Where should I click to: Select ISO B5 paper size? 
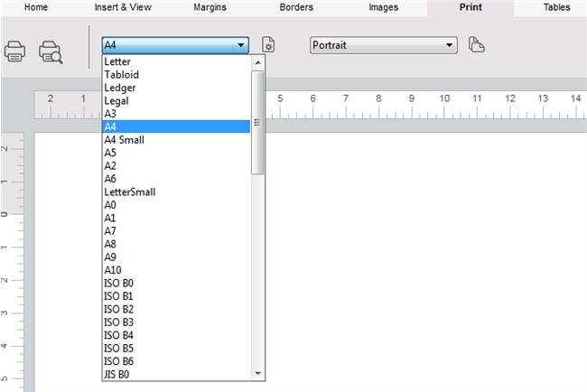[x=118, y=348]
